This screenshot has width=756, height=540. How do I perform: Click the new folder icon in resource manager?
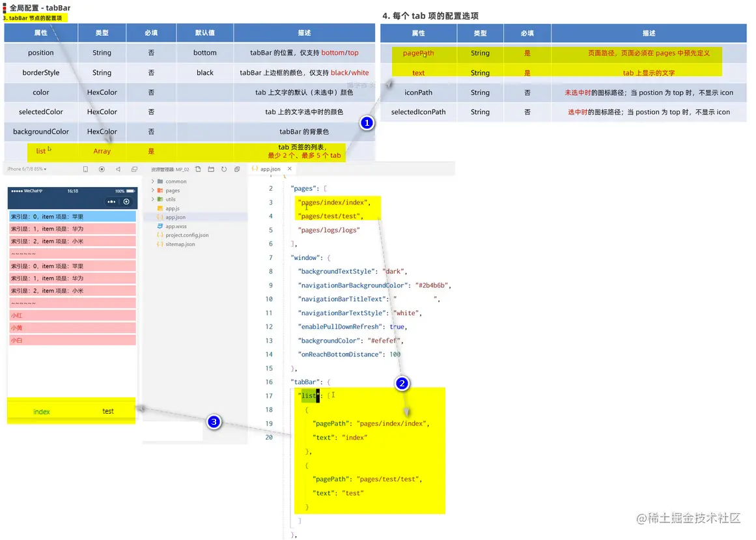211,169
